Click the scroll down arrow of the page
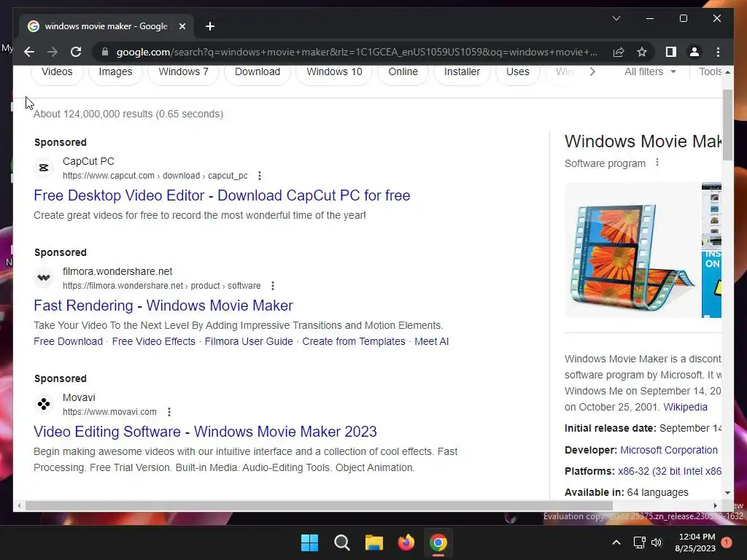Viewport: 747px width, 560px height. point(727,493)
